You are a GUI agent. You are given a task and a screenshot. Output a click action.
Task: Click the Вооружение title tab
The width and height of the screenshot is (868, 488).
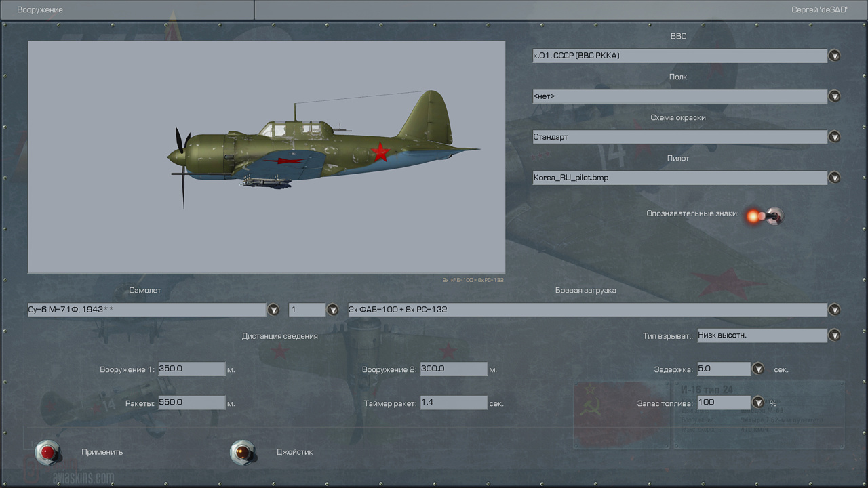(x=41, y=10)
